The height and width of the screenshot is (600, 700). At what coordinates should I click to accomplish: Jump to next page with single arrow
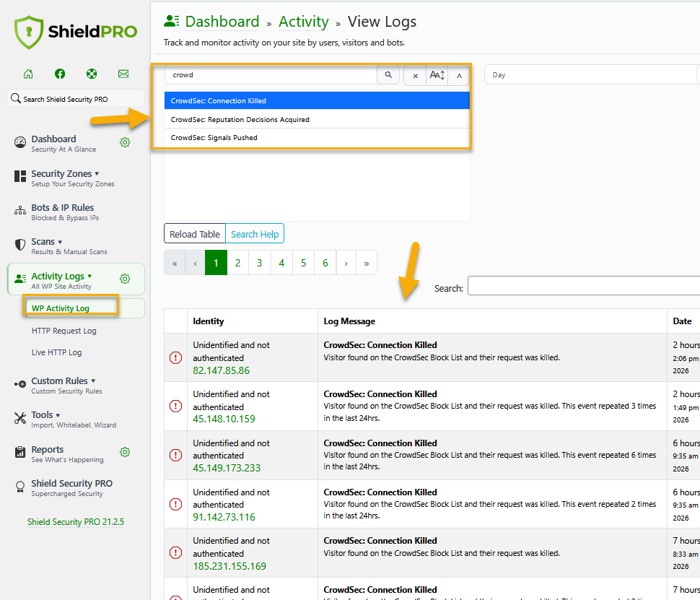coord(346,263)
